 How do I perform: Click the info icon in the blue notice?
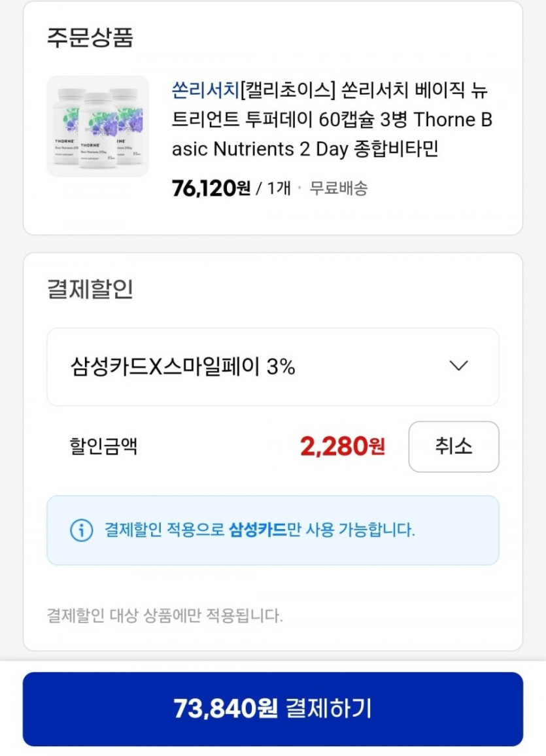(81, 530)
